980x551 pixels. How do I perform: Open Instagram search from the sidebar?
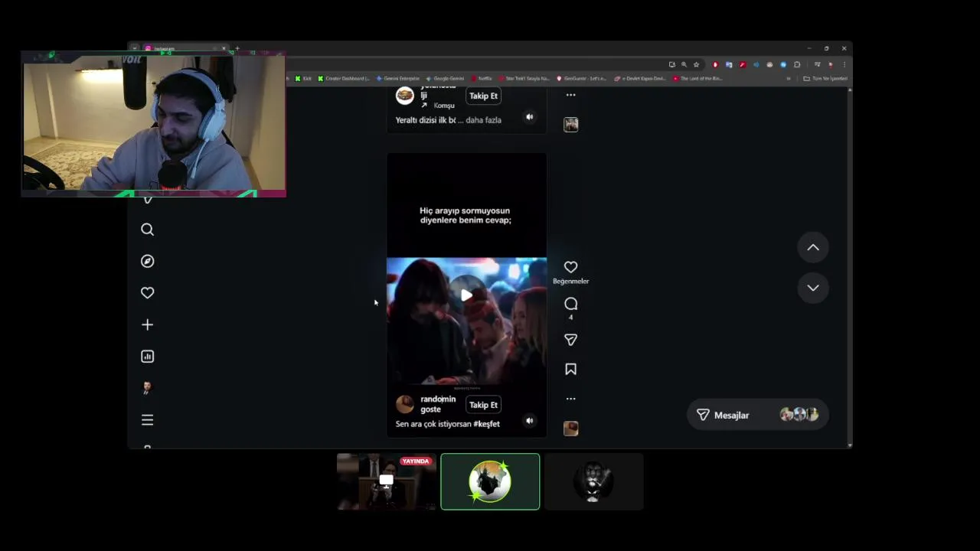point(147,230)
